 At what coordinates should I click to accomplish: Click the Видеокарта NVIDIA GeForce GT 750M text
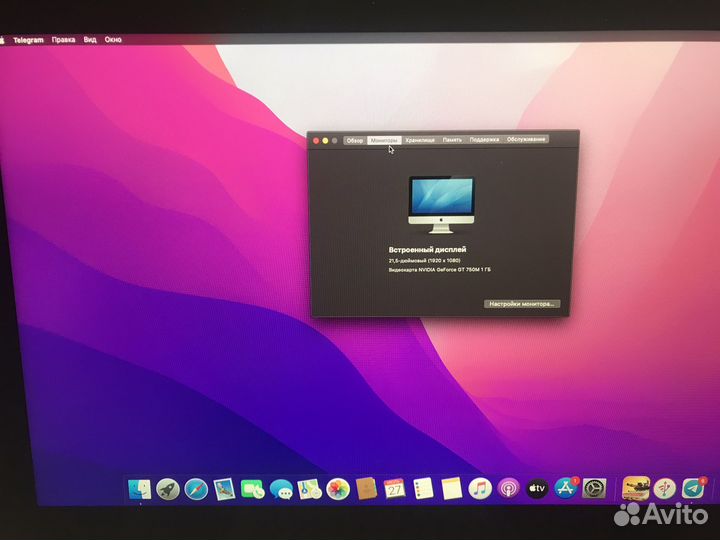[x=439, y=270]
